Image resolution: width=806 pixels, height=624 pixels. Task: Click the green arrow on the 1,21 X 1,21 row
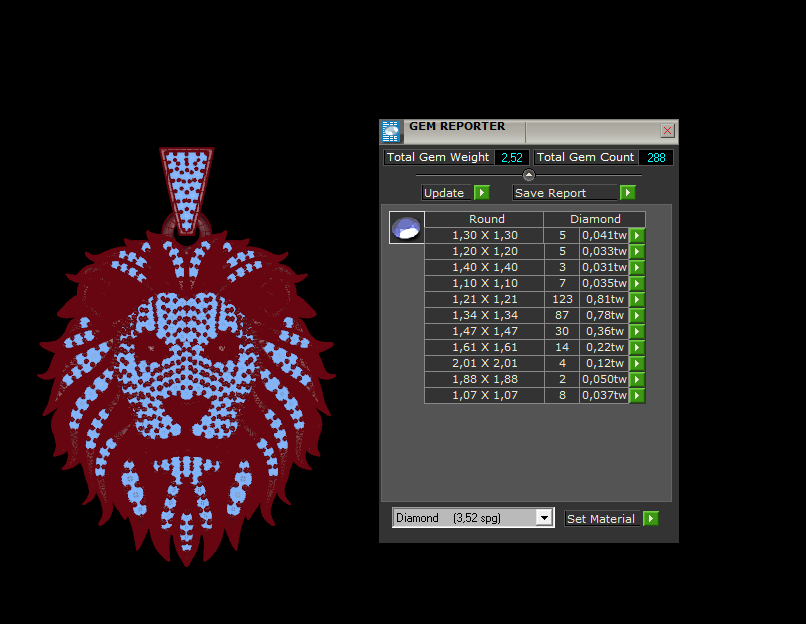point(637,300)
